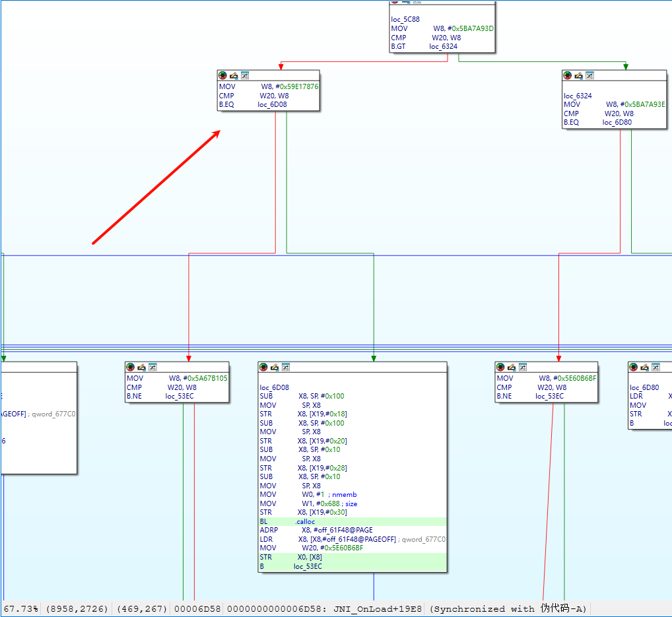Image resolution: width=672 pixels, height=617 pixels.
Task: Click pencil icon on 0x5A67B105 block
Action: click(141, 367)
